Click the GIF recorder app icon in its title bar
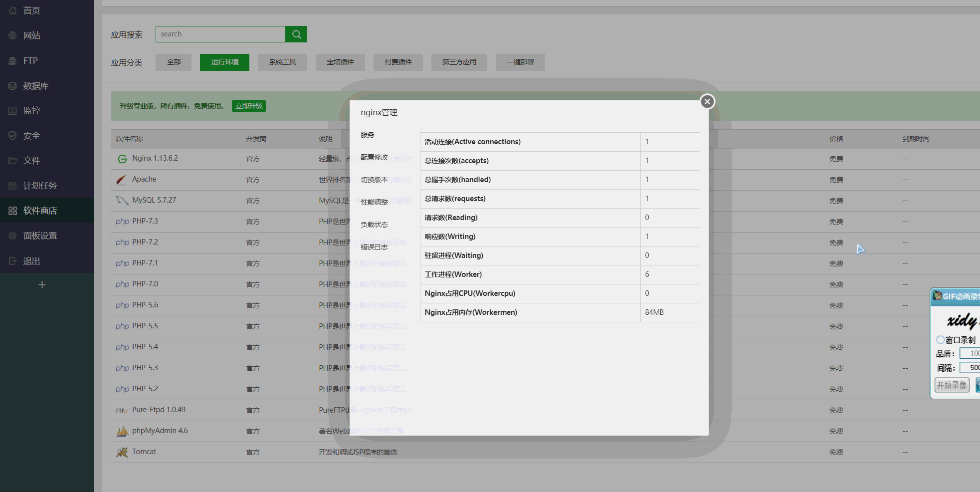The height and width of the screenshot is (492, 980). (937, 296)
